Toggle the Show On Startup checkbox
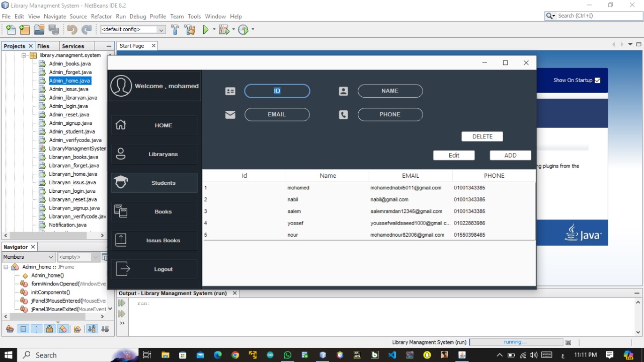644x362 pixels. [x=598, y=80]
